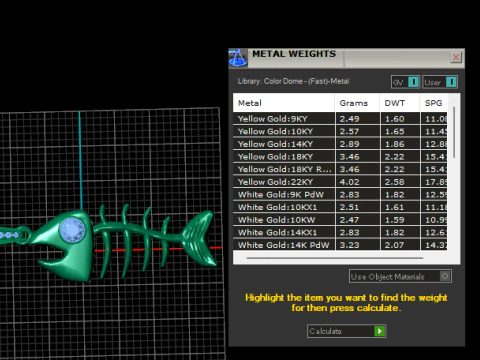Viewport: 480px width, 360px height.
Task: Click the horizontal scrollbar under metal list
Action: click(335, 258)
